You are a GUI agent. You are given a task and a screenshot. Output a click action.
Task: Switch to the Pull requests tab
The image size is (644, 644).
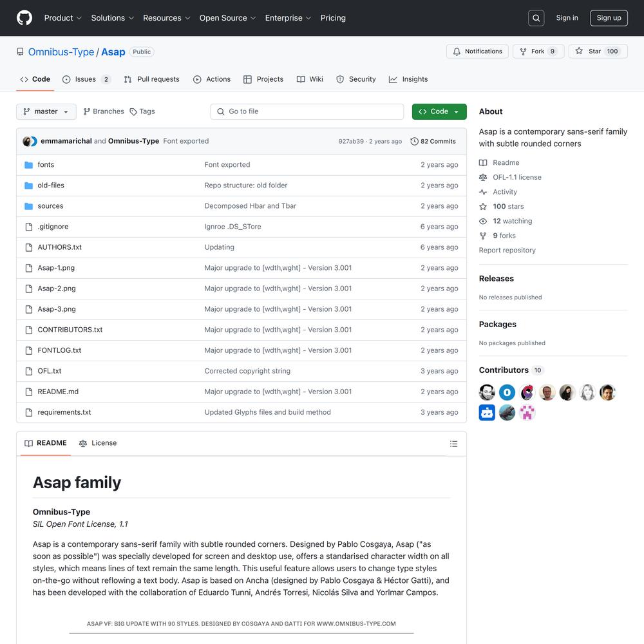pos(151,79)
